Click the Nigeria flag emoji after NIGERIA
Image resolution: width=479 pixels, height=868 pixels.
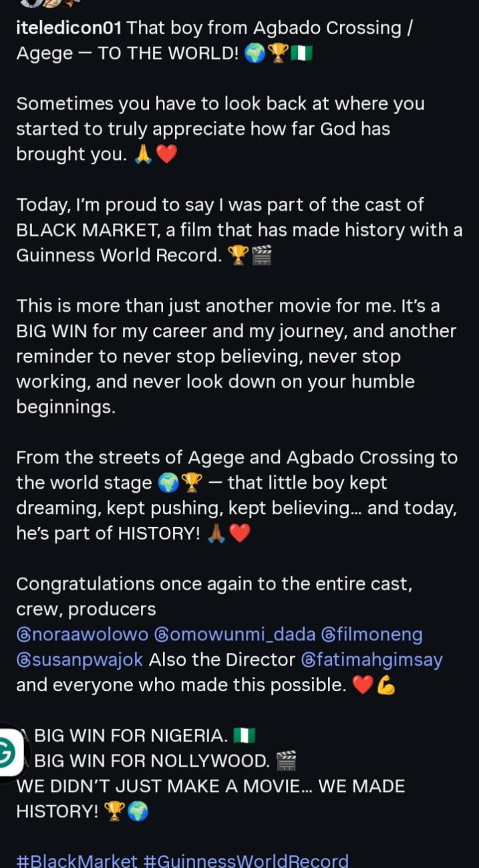pyautogui.click(x=245, y=736)
